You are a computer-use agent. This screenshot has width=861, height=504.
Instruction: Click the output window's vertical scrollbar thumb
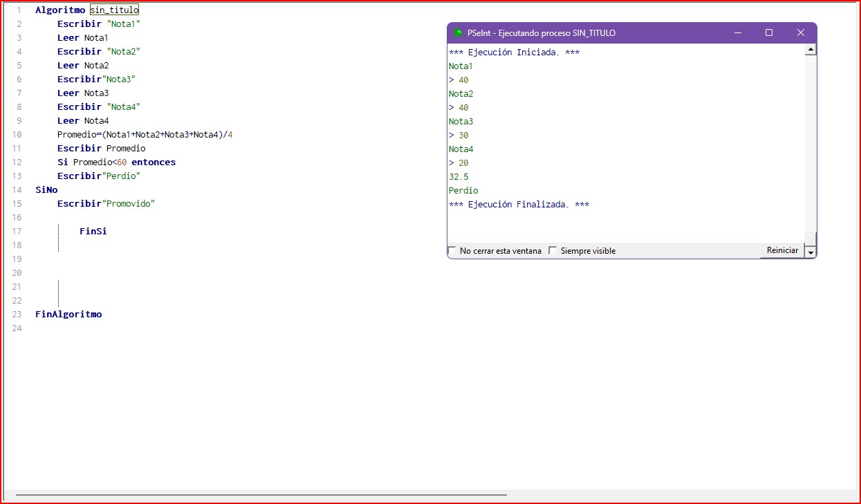tap(811, 239)
